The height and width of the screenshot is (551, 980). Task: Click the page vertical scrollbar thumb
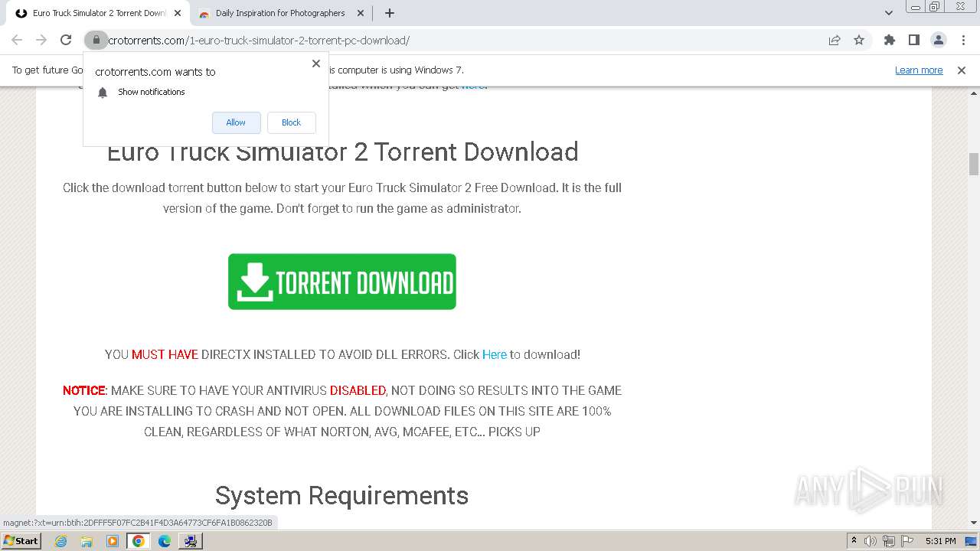tap(974, 164)
